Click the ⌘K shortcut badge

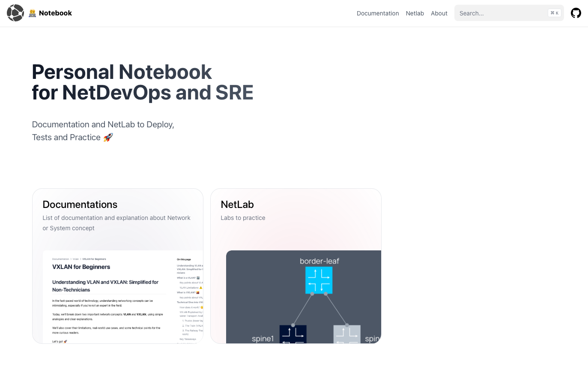[x=554, y=13]
